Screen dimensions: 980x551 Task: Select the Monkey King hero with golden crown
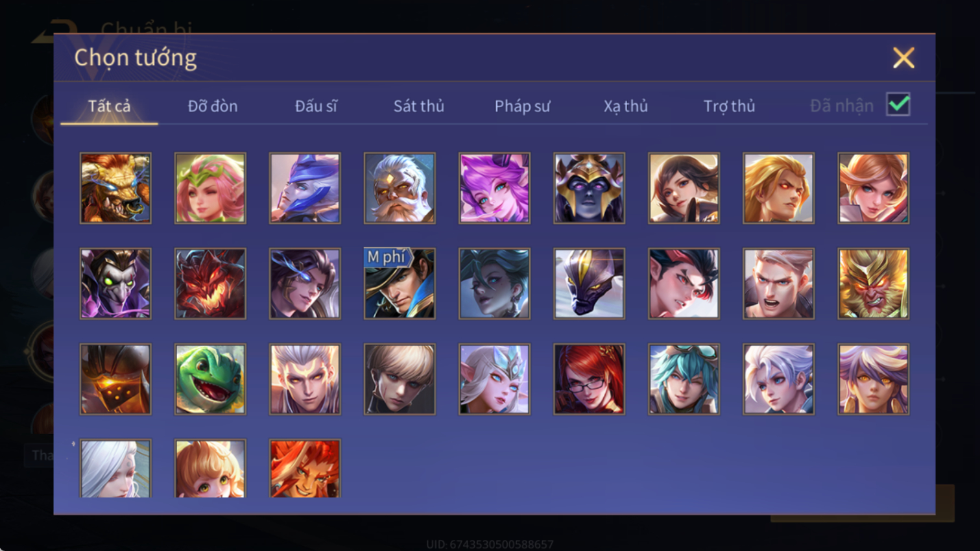[x=873, y=284]
